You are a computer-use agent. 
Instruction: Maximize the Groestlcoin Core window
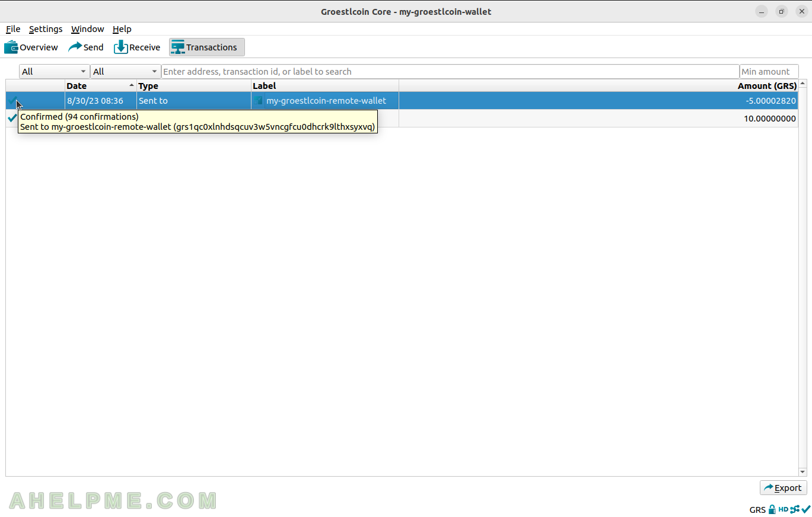[x=782, y=12]
